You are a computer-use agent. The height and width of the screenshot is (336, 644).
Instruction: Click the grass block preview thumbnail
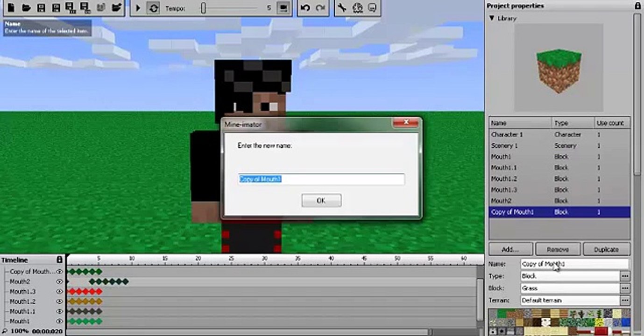(559, 68)
